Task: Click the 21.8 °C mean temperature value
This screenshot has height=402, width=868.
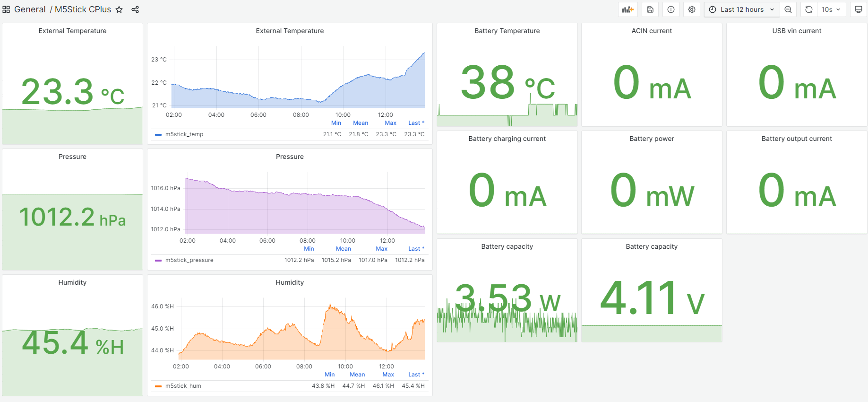Action: (359, 134)
